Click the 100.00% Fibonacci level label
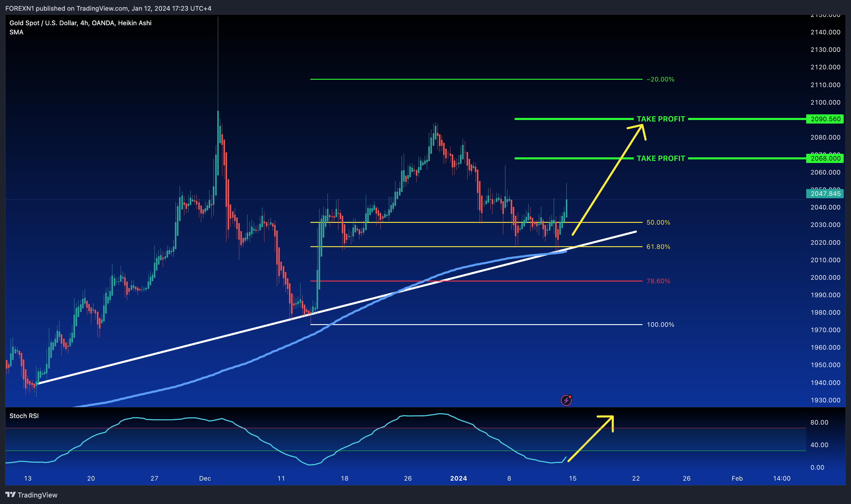Viewport: 851px width, 504px height. coord(660,325)
